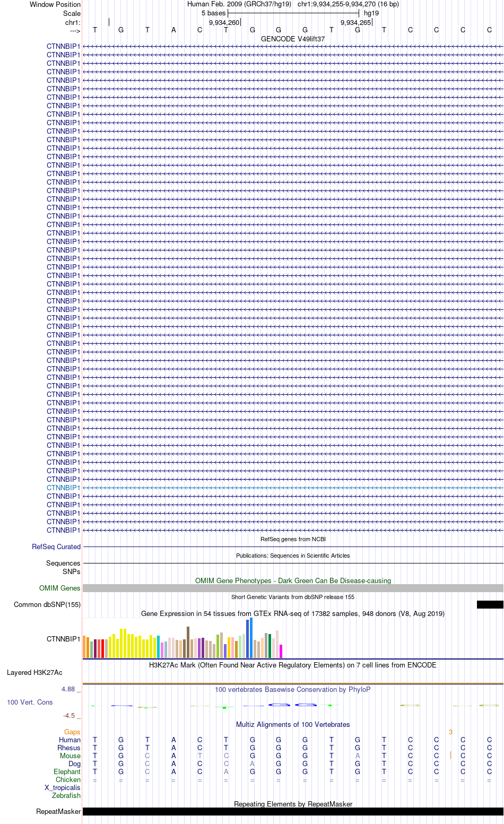Click the dark green GTEx expression bar
The image size is (504, 824).
click(x=270, y=646)
